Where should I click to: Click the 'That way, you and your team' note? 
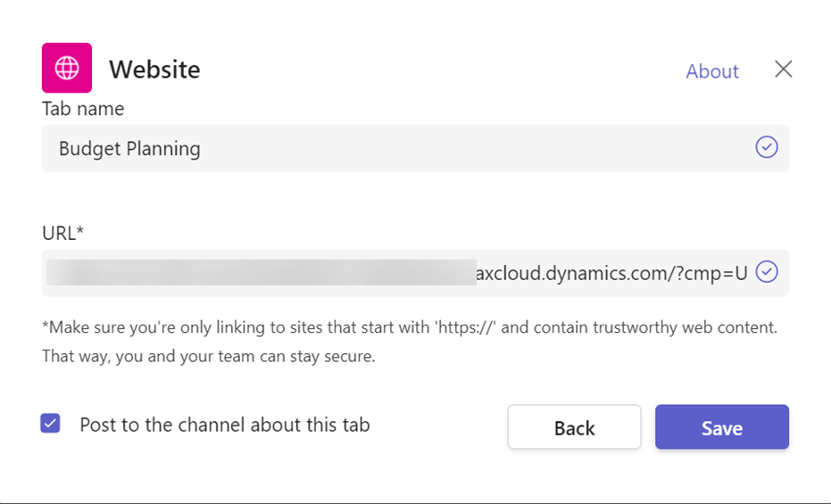click(208, 357)
